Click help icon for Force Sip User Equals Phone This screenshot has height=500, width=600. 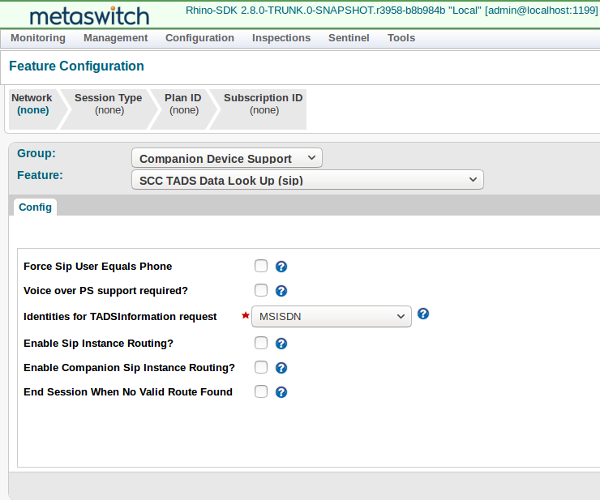[281, 267]
